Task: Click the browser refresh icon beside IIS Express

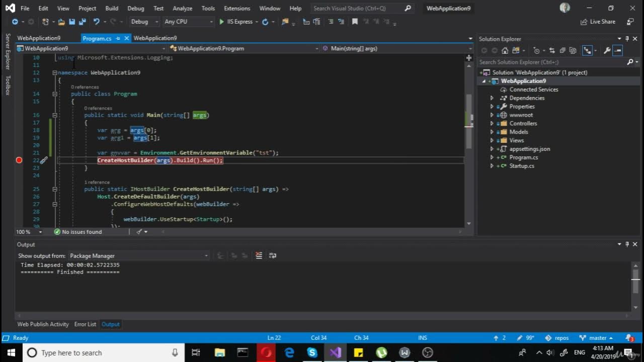Action: tap(265, 22)
